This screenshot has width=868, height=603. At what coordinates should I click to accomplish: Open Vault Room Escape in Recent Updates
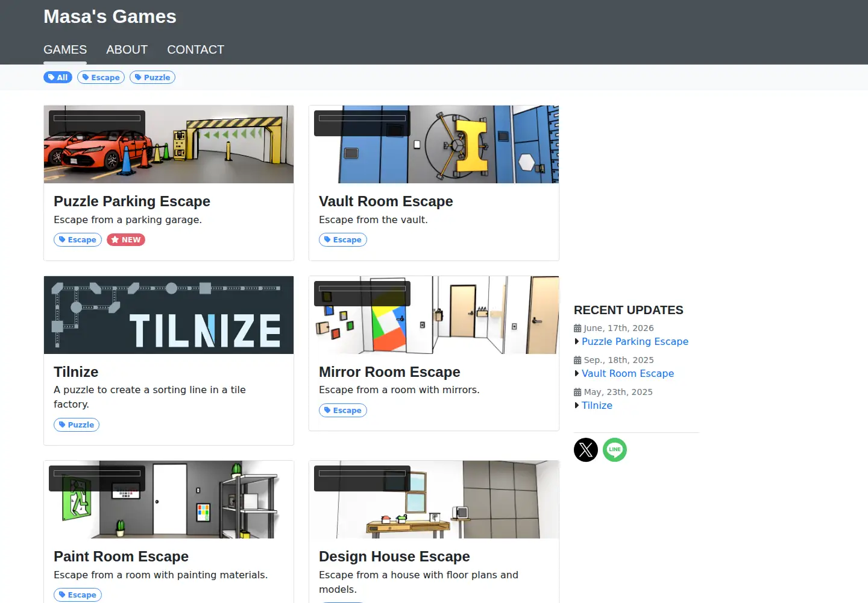(x=627, y=373)
